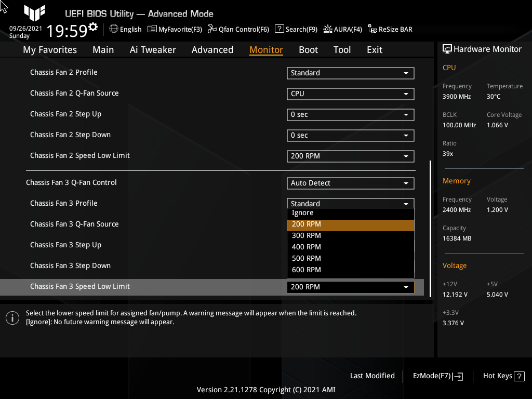The width and height of the screenshot is (532, 399).
Task: Expand the Chassis Fan 2 Profile dropdown
Action: [350, 73]
